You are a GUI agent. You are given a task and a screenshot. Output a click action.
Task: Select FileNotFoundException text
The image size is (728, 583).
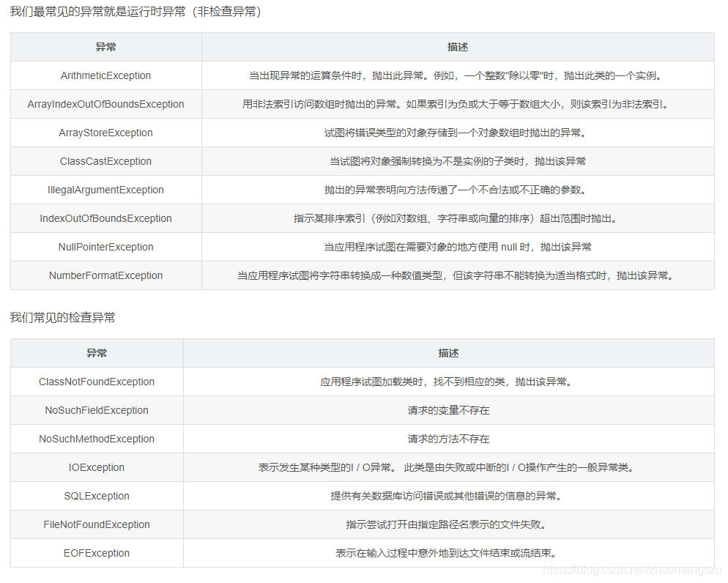97,524
